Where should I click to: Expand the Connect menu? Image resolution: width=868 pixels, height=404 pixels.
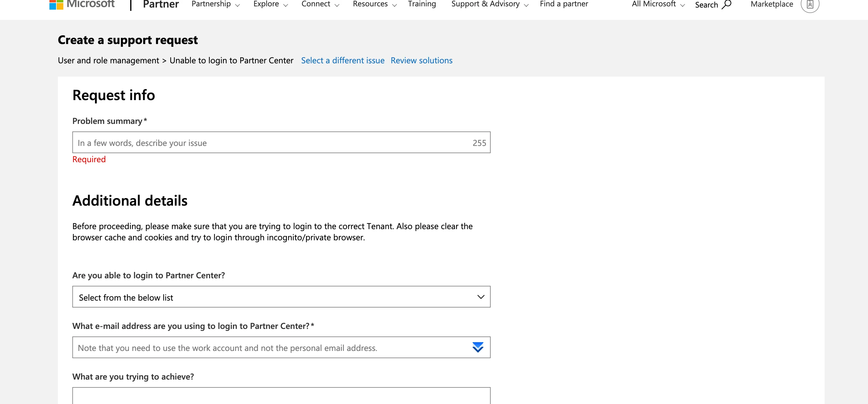[320, 5]
